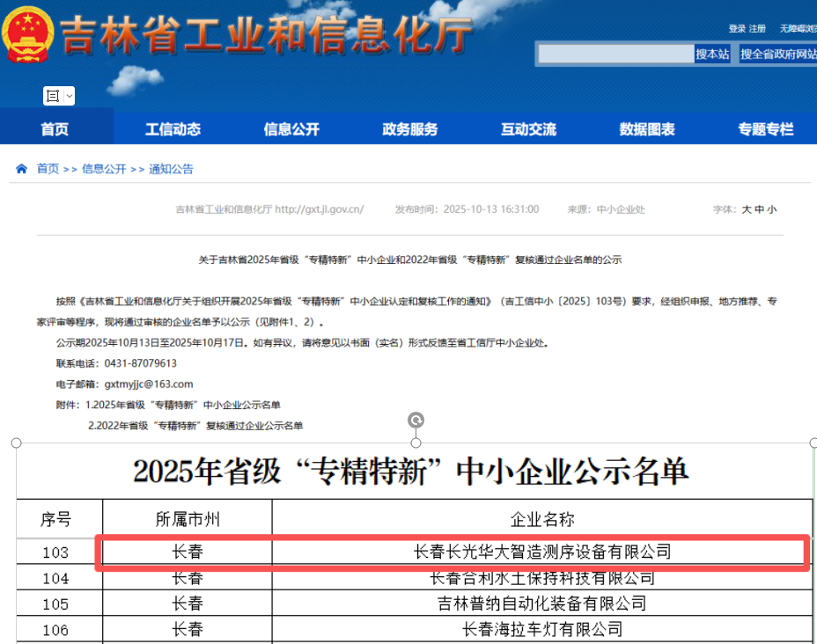
Task: Click inside the site search box
Action: (x=615, y=55)
